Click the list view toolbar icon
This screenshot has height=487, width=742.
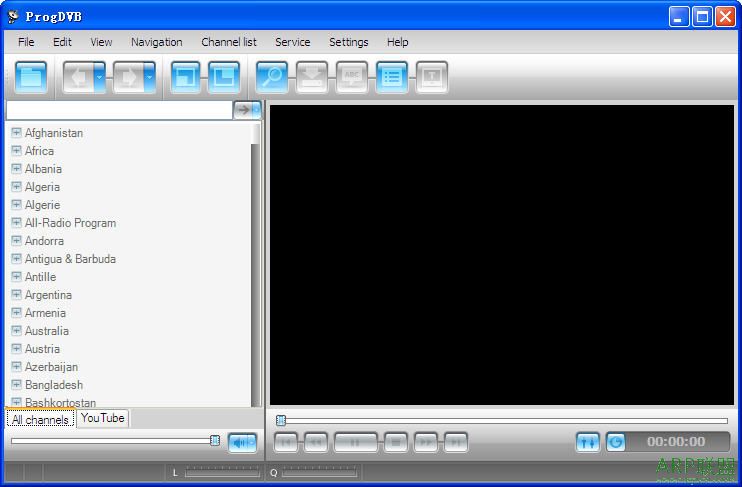391,77
